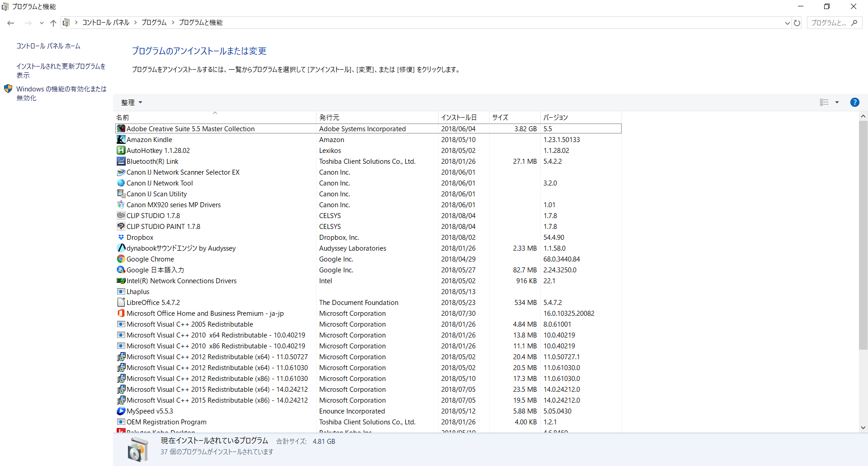Click the scrollbar up arrow

tap(863, 116)
